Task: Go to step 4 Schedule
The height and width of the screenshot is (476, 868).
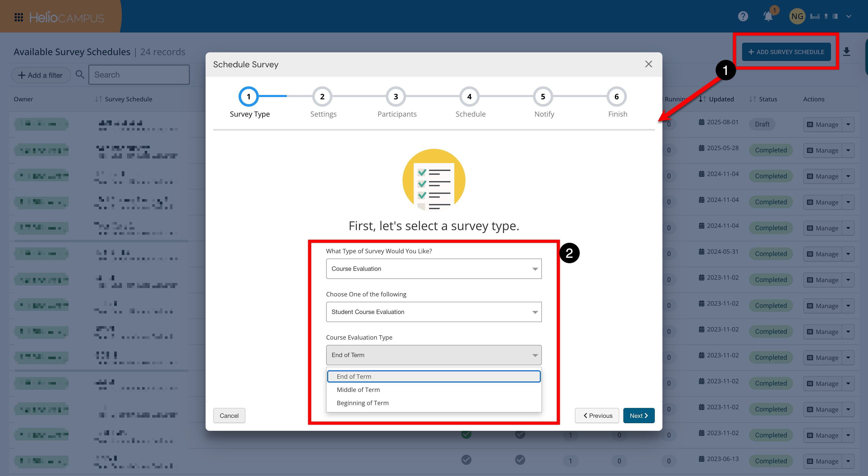Action: [x=469, y=97]
